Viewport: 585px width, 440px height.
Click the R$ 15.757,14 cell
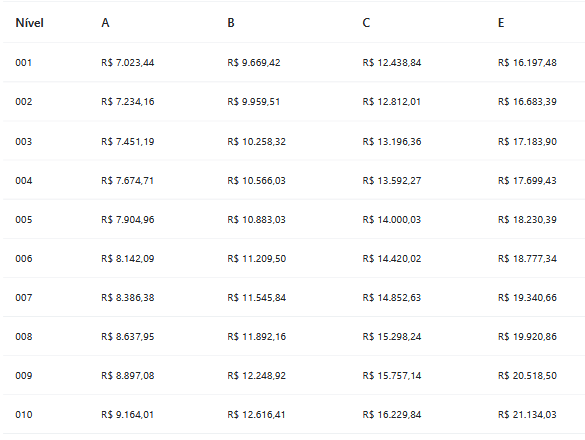click(392, 376)
